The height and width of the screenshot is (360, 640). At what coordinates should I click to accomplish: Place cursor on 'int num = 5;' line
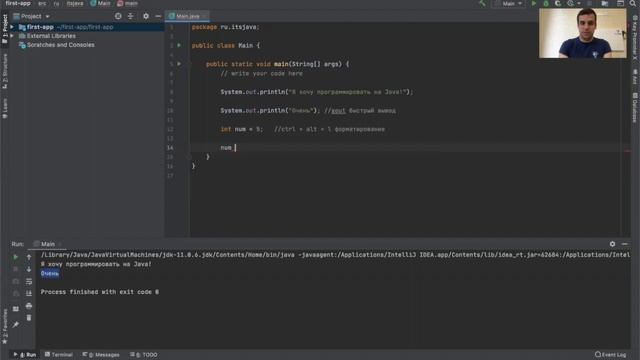click(x=242, y=129)
